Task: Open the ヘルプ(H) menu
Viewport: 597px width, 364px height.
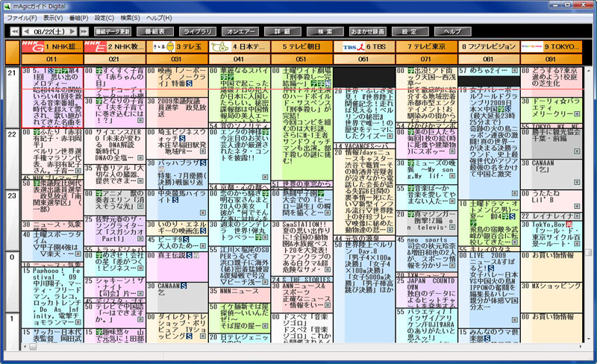Action: (x=159, y=18)
